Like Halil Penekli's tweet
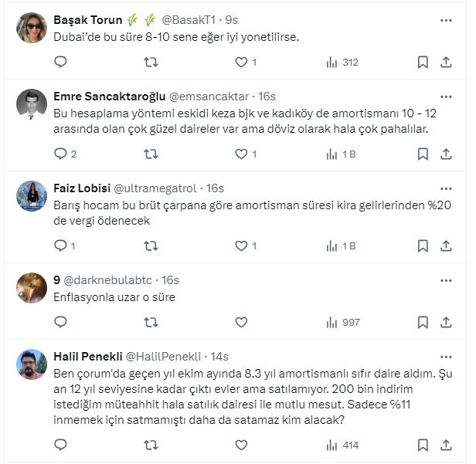The image size is (476, 464). (242, 445)
